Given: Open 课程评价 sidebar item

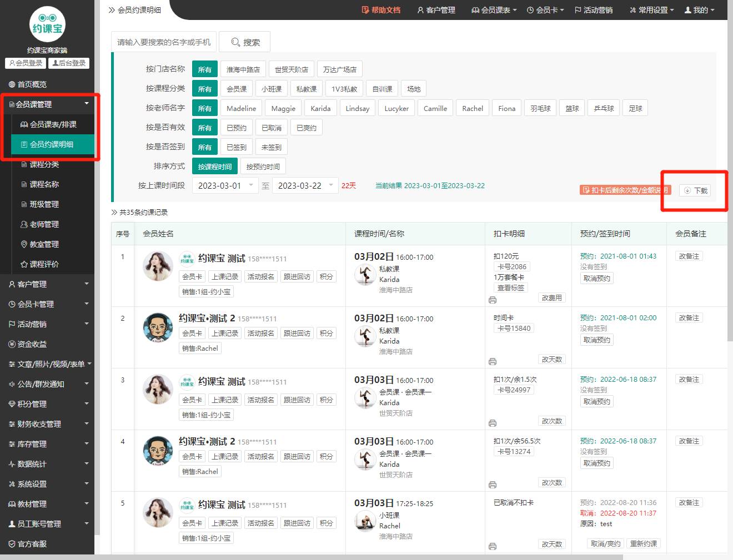Looking at the screenshot, I should [x=53, y=264].
